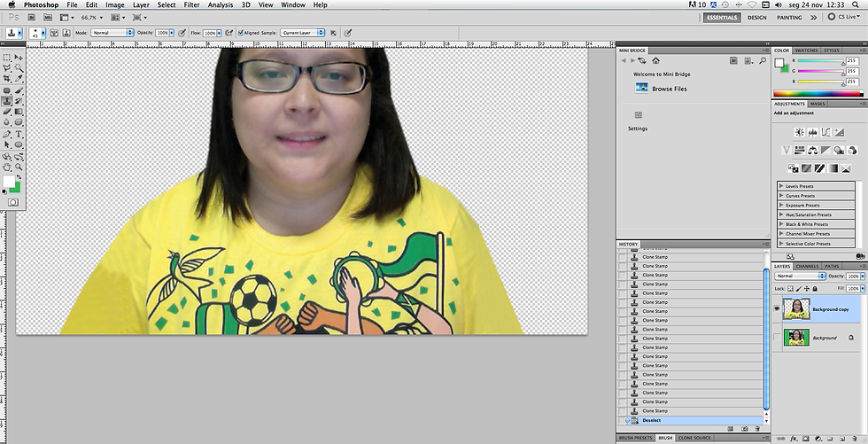Image resolution: width=868 pixels, height=444 pixels.
Task: Hide the Background copy layer
Action: coord(777,309)
